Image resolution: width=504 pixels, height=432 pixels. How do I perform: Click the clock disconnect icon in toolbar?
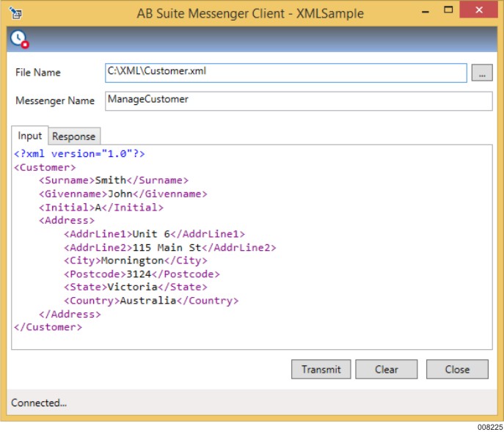tap(20, 40)
